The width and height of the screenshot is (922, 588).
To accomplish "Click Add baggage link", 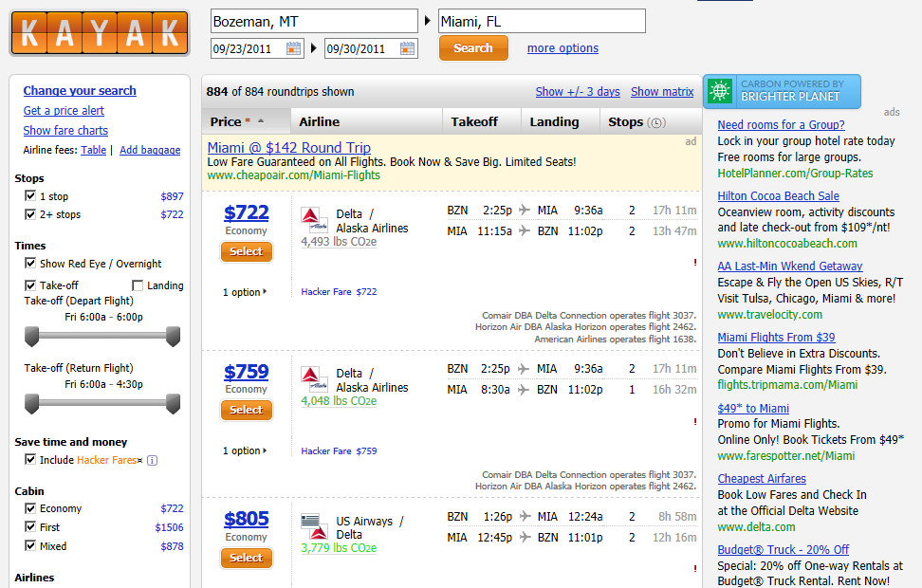I will click(150, 150).
